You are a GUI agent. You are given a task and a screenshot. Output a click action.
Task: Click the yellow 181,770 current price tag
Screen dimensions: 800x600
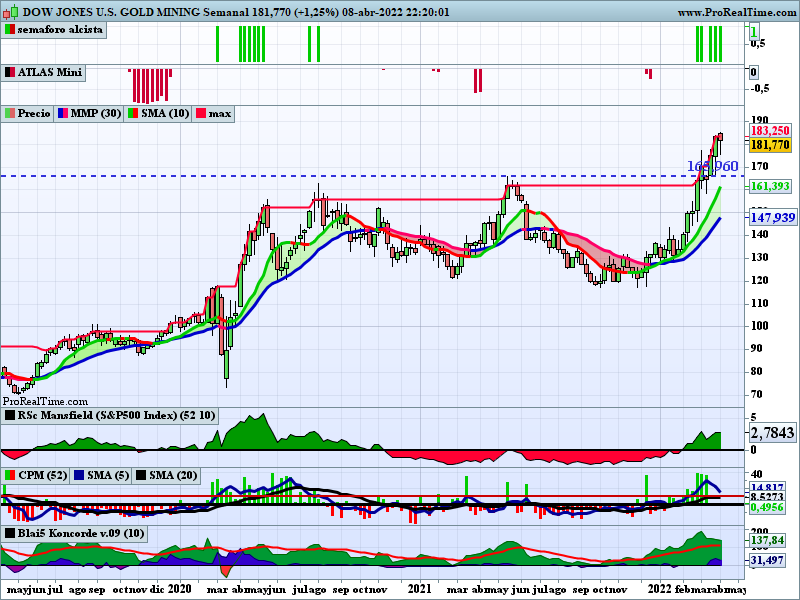pos(770,145)
